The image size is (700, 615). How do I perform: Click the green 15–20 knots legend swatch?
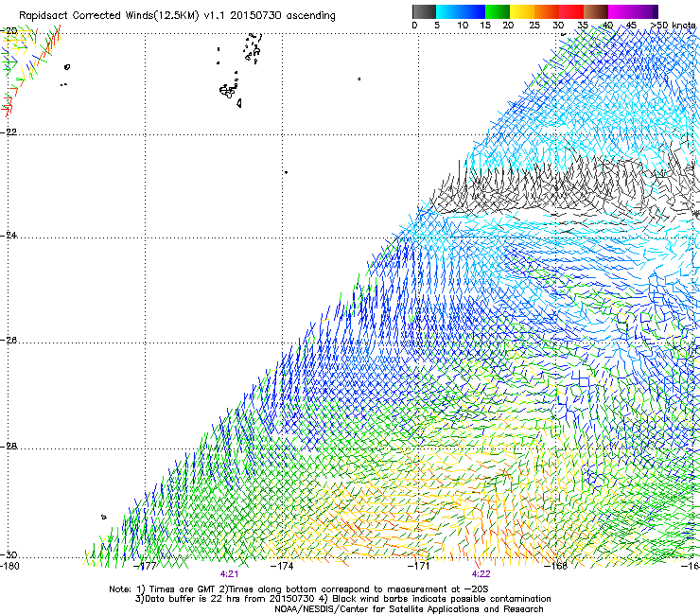(498, 11)
